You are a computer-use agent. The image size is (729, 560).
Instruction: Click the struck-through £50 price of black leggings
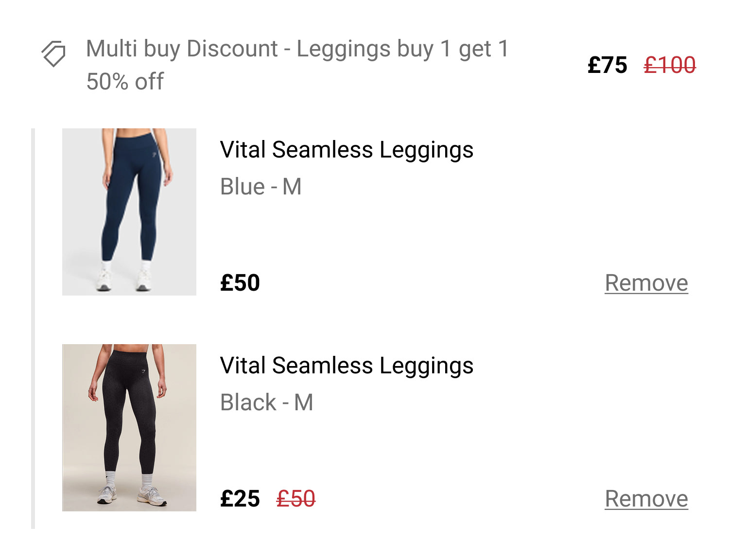pyautogui.click(x=296, y=499)
